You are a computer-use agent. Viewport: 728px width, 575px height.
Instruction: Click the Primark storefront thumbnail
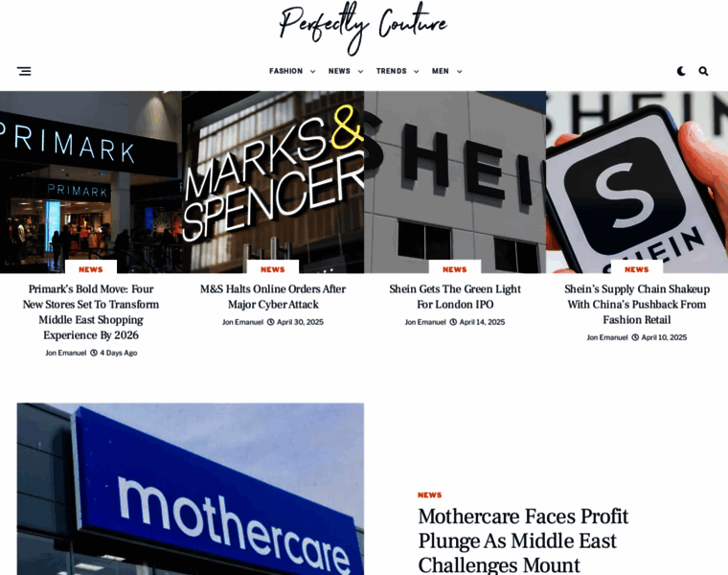click(x=91, y=182)
